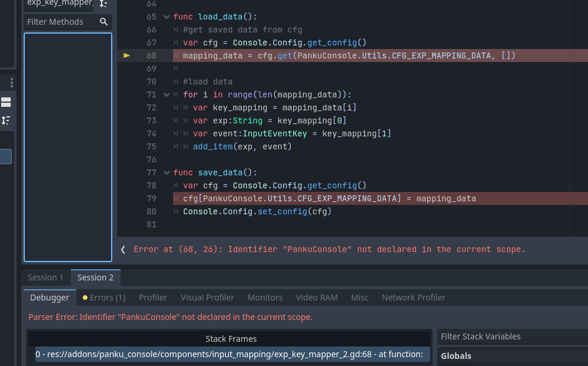Set a breakpoint on line 80 gutter
588x366 pixels.
point(126,211)
